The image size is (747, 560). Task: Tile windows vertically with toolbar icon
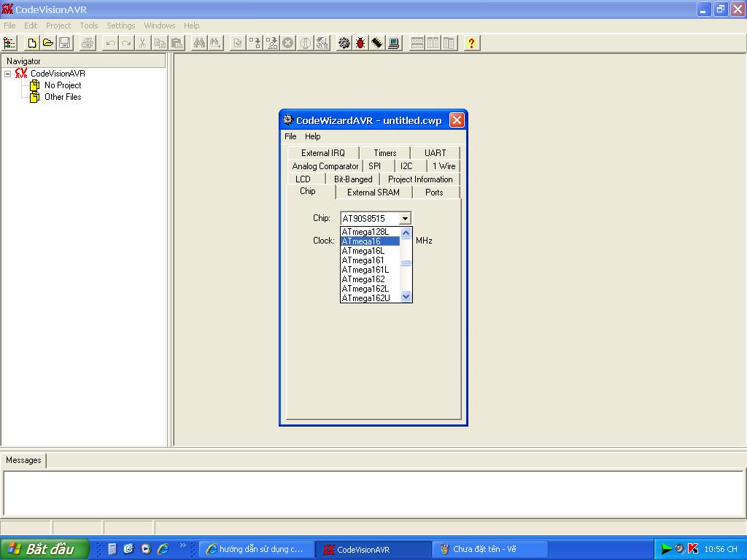coord(433,43)
